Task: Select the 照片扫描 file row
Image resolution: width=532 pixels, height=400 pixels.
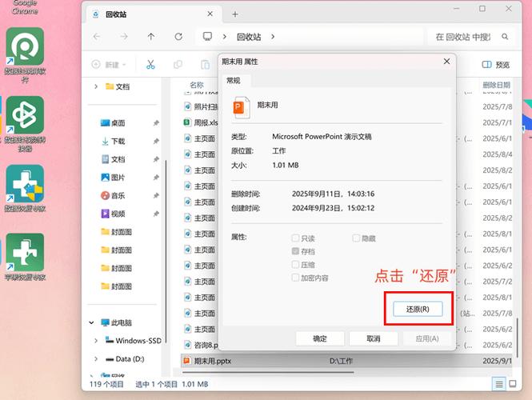Action: (201, 106)
